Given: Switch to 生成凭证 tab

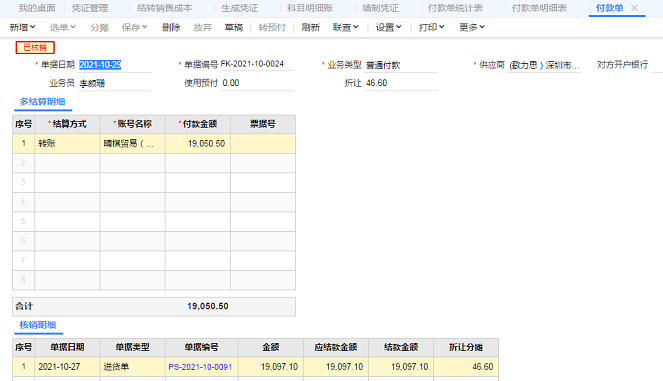Looking at the screenshot, I should pos(239,8).
